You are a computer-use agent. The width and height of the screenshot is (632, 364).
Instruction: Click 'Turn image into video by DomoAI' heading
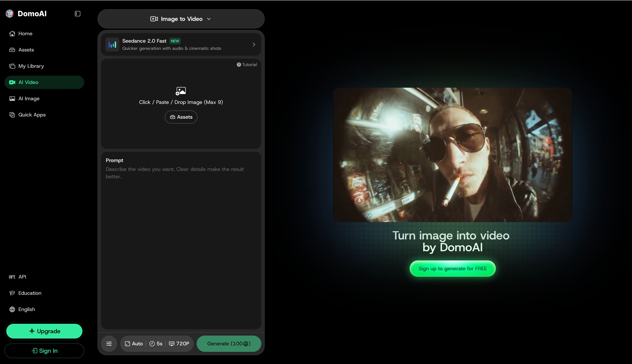[x=451, y=241]
